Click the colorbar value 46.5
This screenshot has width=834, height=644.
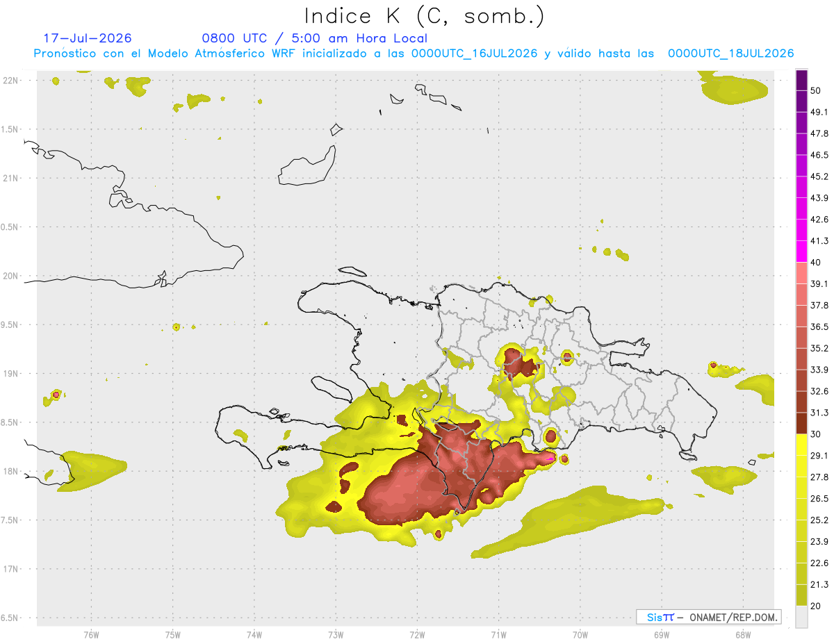819,155
